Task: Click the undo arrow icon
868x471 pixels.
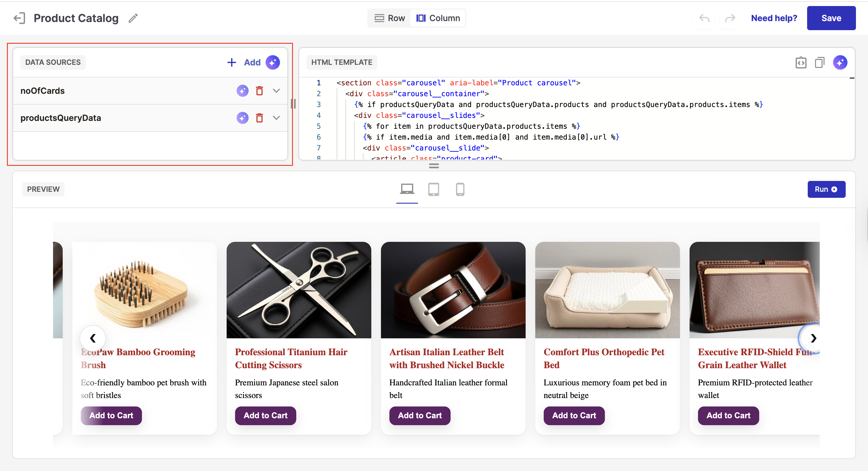Action: tap(704, 18)
